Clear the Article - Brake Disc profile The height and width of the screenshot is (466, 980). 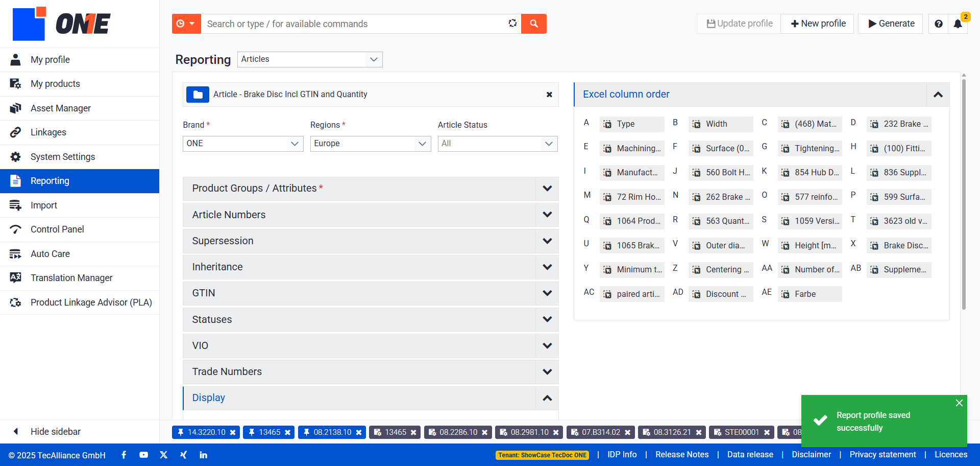coord(549,95)
